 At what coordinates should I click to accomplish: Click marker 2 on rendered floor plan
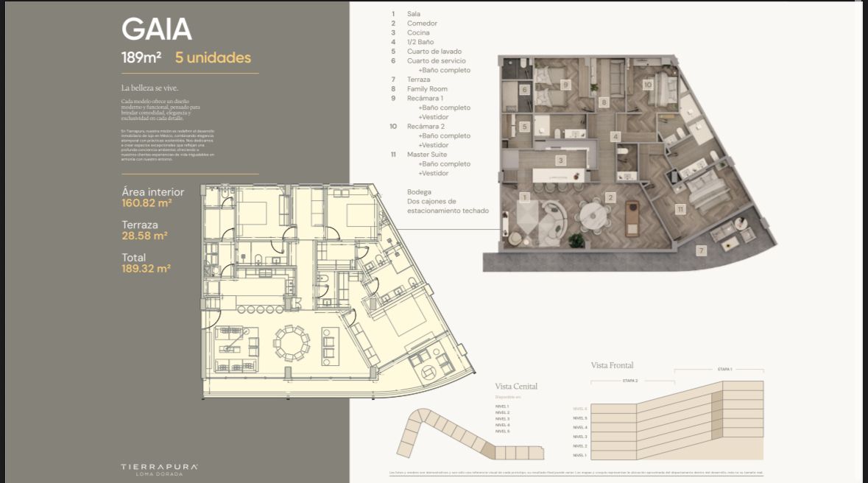coord(610,197)
